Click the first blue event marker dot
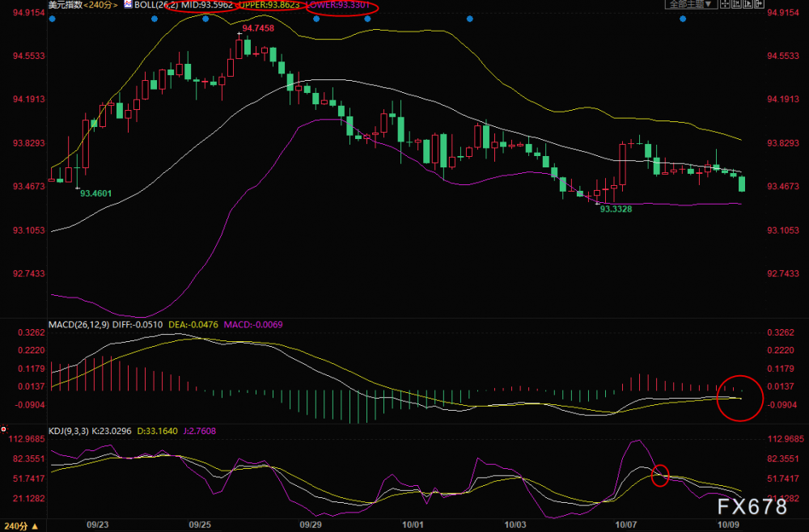Image resolution: width=809 pixels, height=532 pixels. (x=52, y=19)
